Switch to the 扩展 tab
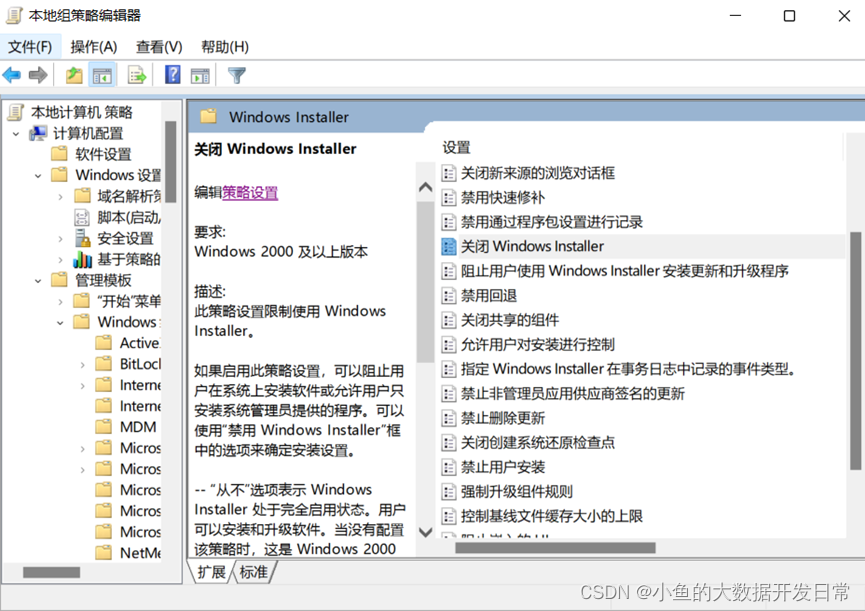 point(211,572)
